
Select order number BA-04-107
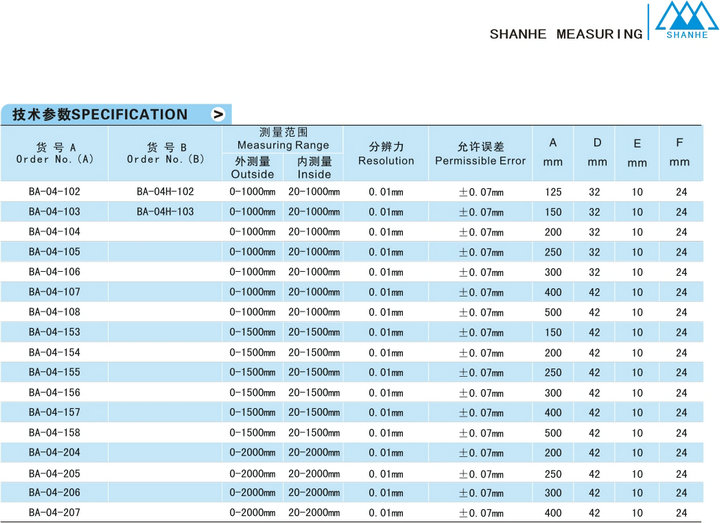pyautogui.click(x=54, y=292)
